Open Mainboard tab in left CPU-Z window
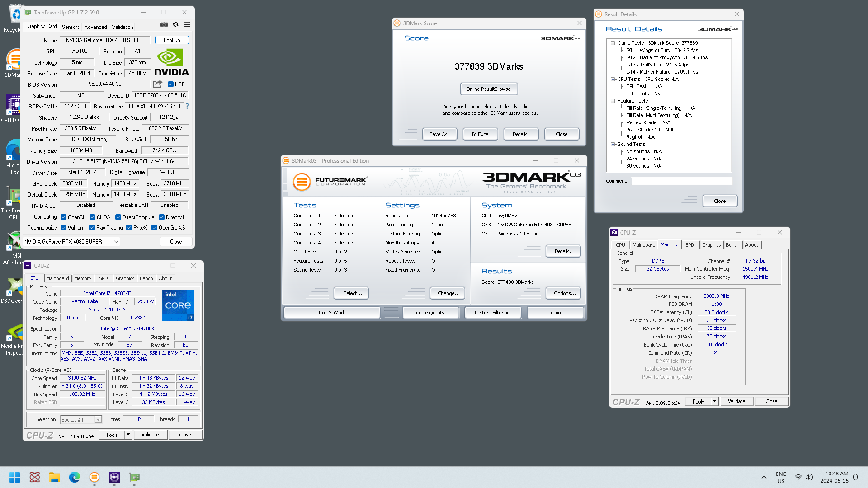 57,278
